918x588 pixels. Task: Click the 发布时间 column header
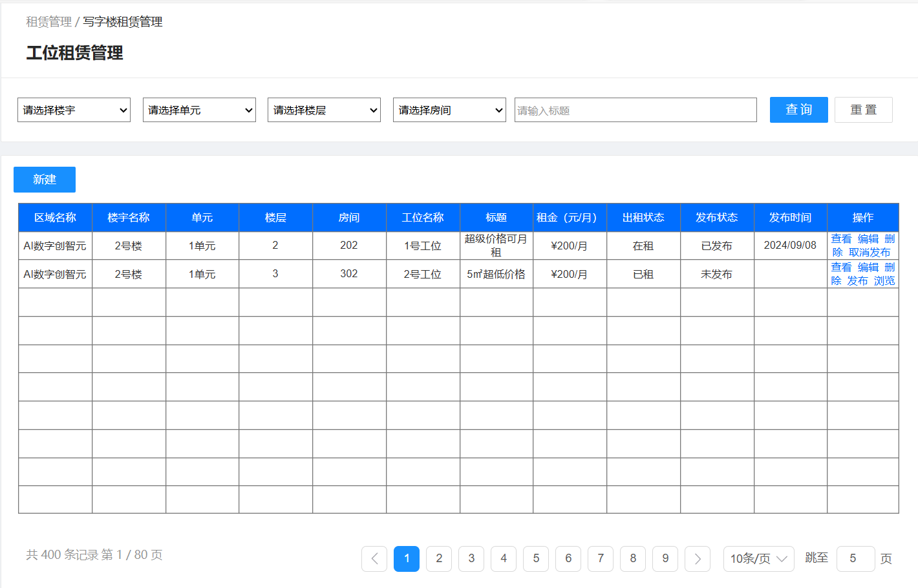791,218
